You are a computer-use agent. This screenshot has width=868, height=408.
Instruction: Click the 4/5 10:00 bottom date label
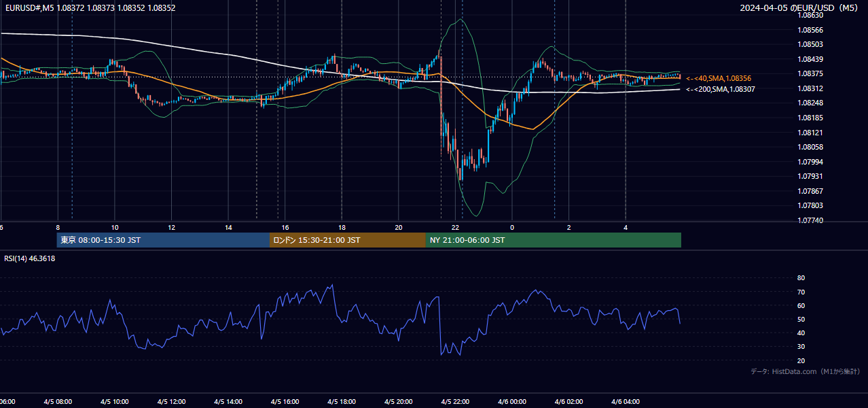(x=114, y=402)
